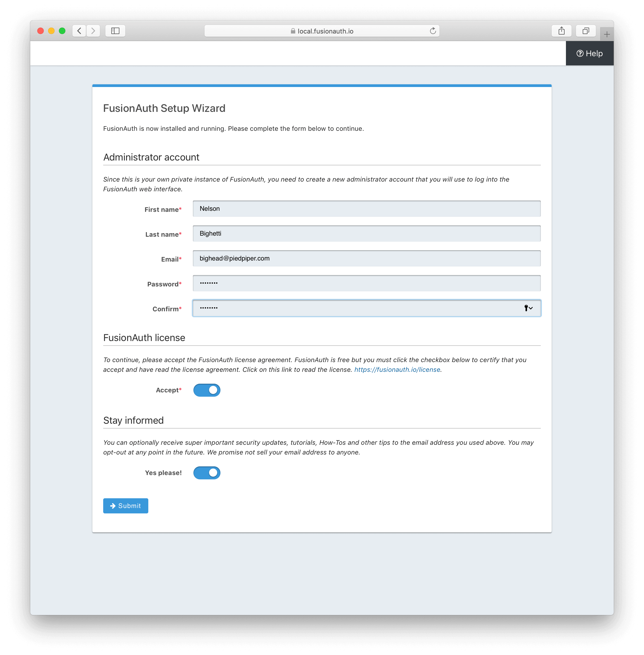The image size is (644, 655).
Task: Show all open tabs
Action: pyautogui.click(x=586, y=31)
